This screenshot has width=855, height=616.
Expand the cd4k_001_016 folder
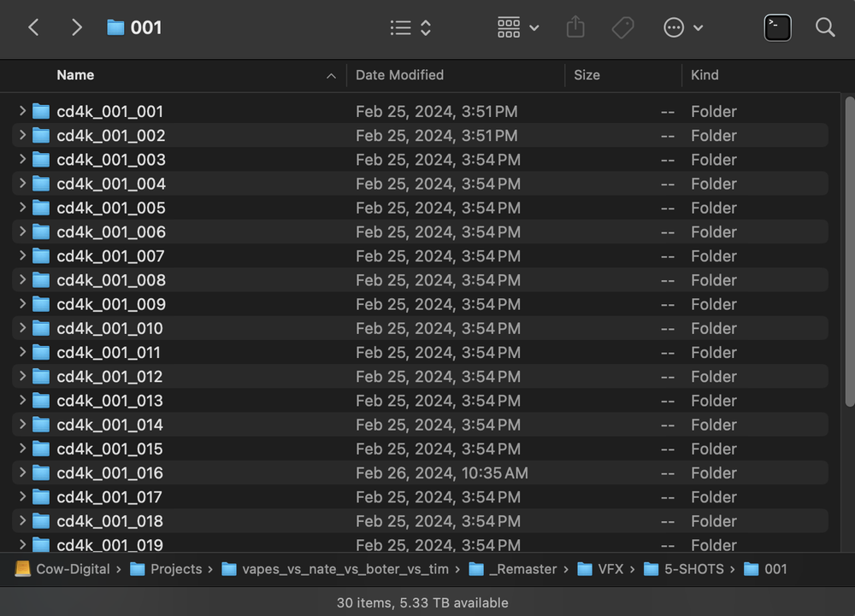click(21, 472)
